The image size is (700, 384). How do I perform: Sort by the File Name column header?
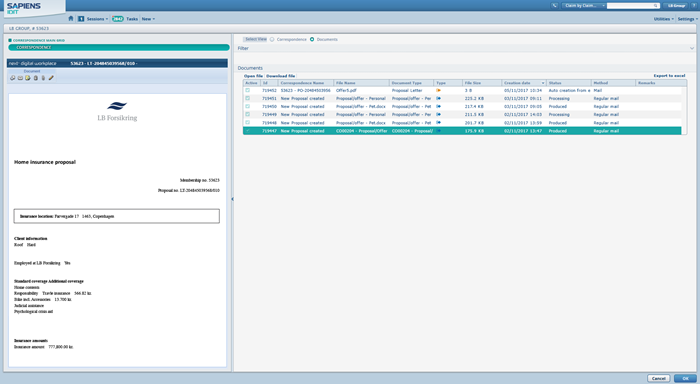pyautogui.click(x=361, y=83)
